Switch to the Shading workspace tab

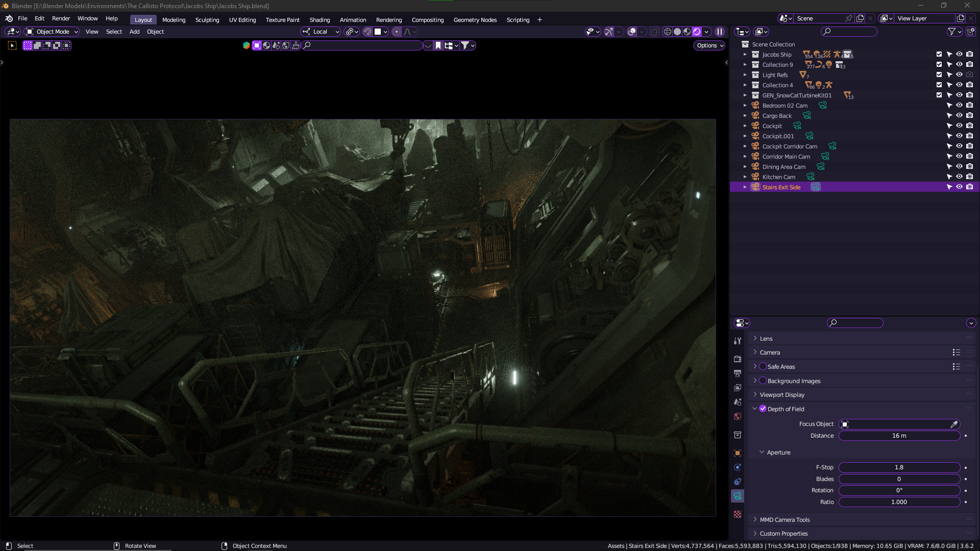tap(320, 20)
